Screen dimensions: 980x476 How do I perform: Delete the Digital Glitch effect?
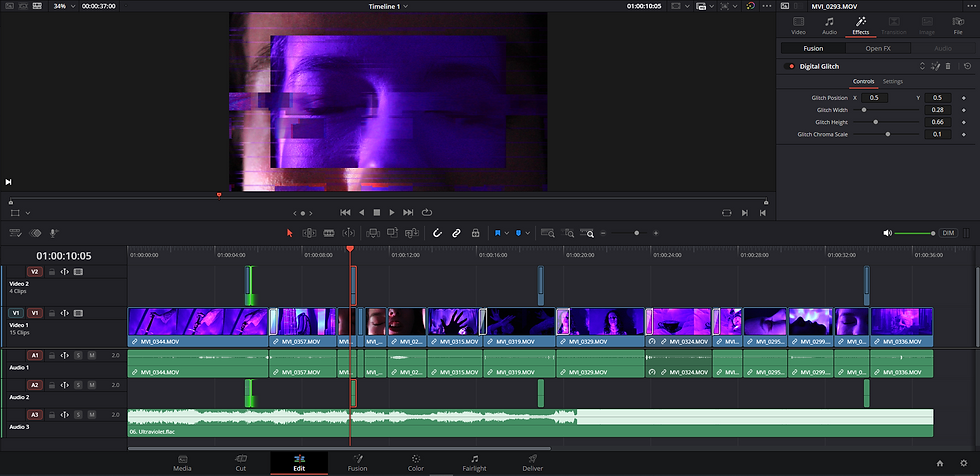pyautogui.click(x=948, y=66)
